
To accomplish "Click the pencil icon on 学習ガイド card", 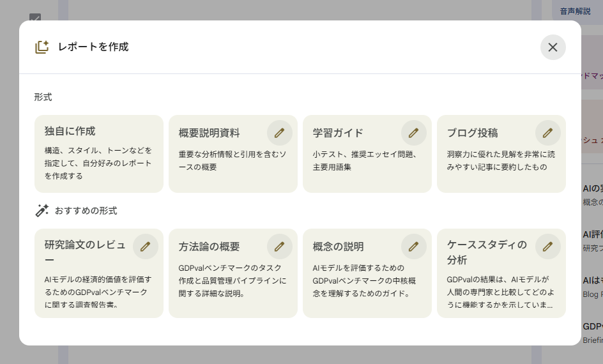I will click(x=413, y=133).
